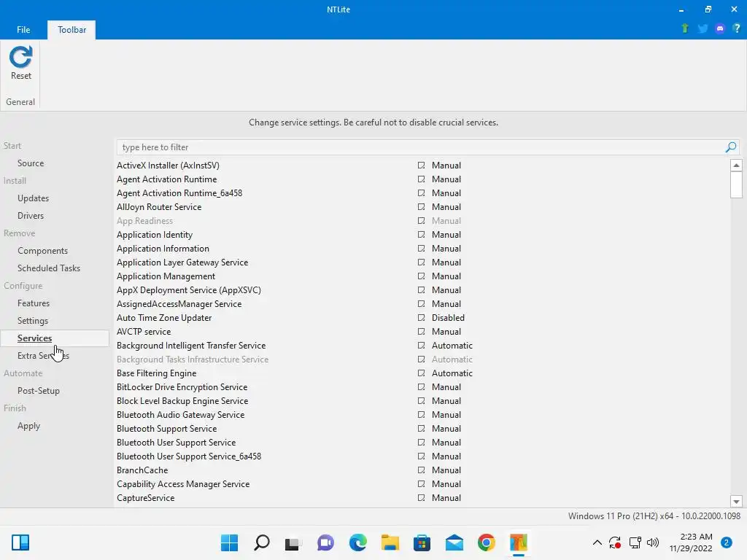
Task: Open Task View on the taskbar
Action: coord(293,543)
